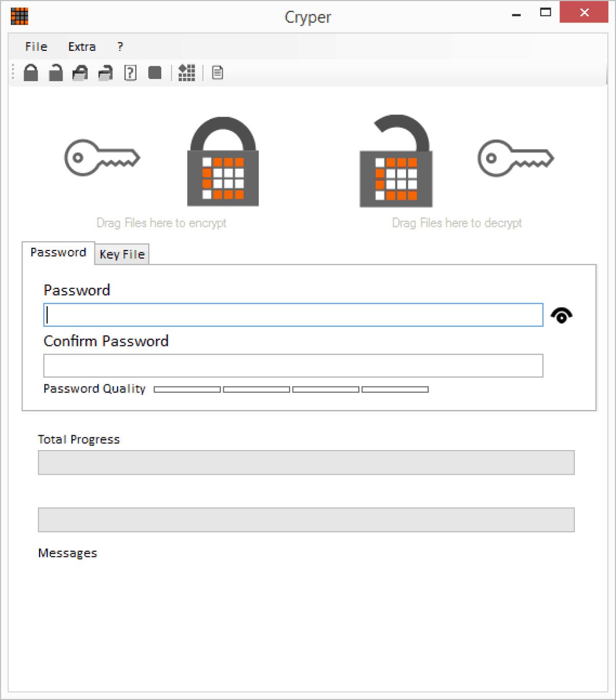Screen dimensions: 616x700
Task: Open the File menu
Action: coord(35,47)
